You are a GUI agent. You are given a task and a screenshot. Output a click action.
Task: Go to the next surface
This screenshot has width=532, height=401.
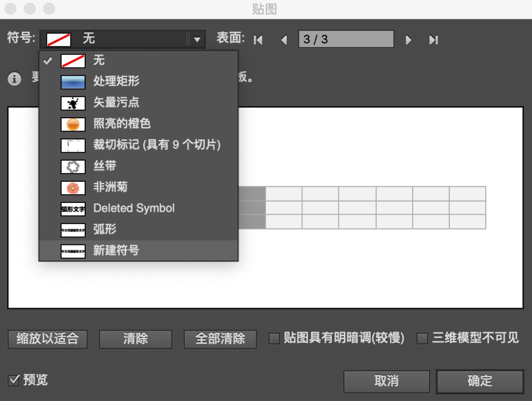[x=408, y=40]
